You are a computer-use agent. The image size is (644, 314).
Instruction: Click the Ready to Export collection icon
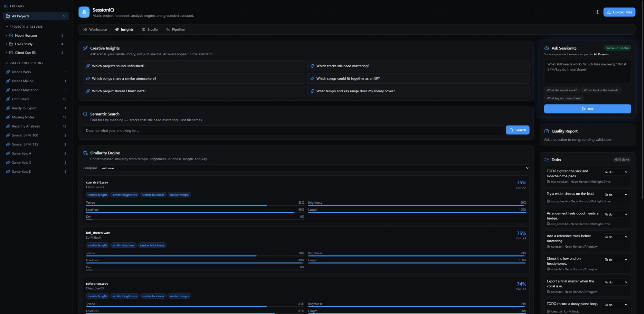8,108
